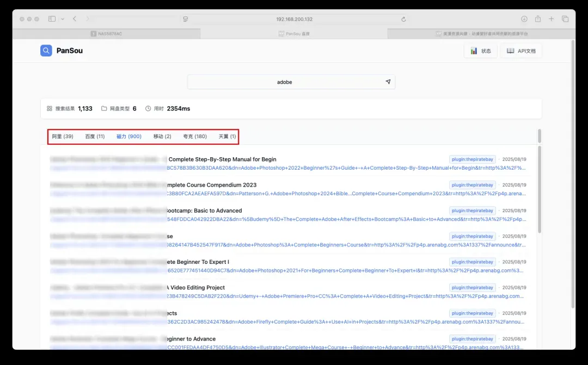Select the 百度 (11) results tab
Screen dimensions: 588x365
pyautogui.click(x=95, y=137)
